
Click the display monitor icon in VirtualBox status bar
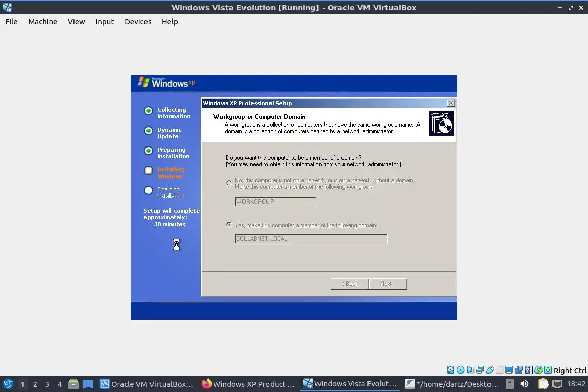pos(509,370)
